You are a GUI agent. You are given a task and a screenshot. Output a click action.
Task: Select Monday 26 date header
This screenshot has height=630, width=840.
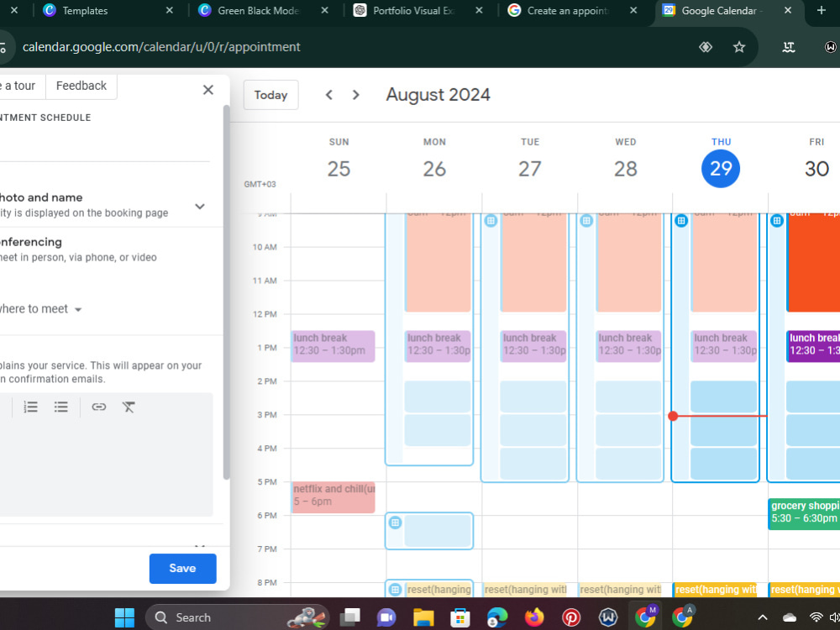434,169
